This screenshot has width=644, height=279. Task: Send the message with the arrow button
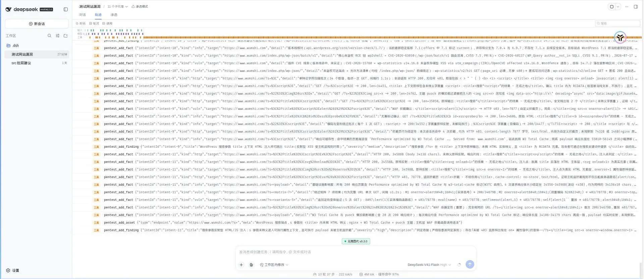click(470, 264)
